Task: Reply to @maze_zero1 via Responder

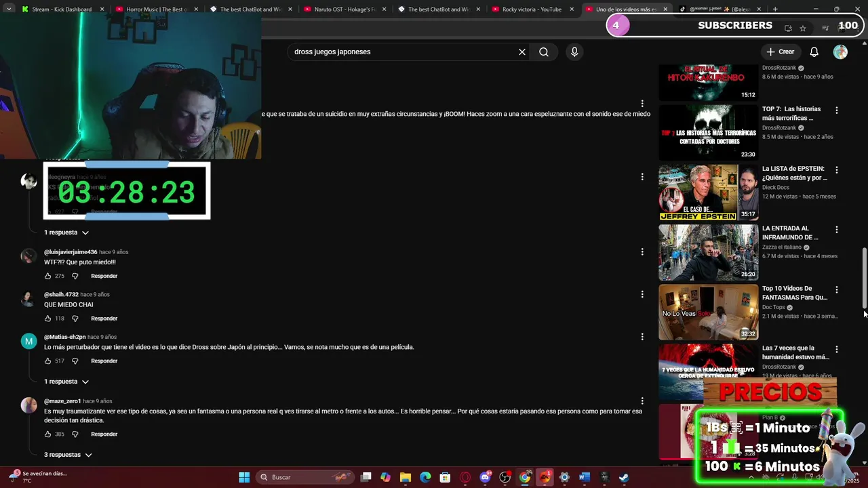Action: coord(104,434)
